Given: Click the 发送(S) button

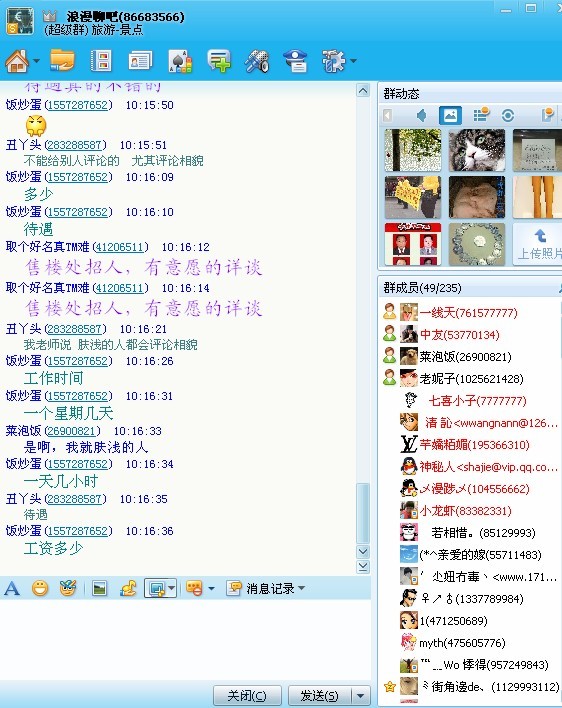Looking at the screenshot, I should (x=320, y=695).
